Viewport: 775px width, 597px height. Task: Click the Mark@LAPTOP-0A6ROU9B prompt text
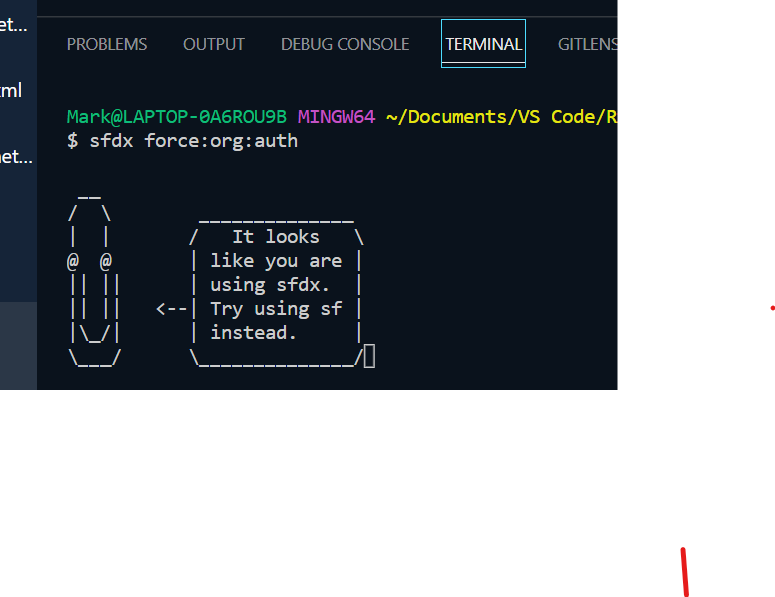click(176, 117)
